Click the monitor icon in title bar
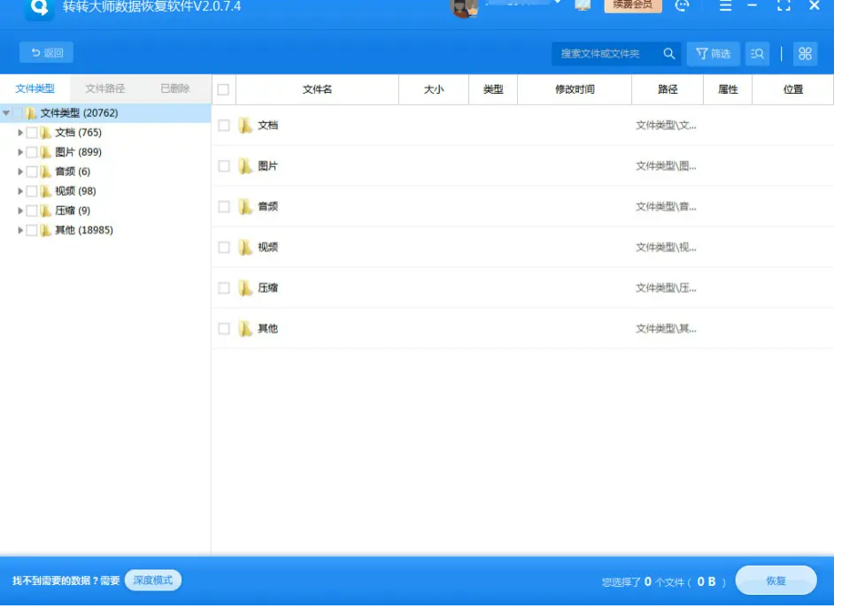The width and height of the screenshot is (865, 616). pyautogui.click(x=583, y=4)
